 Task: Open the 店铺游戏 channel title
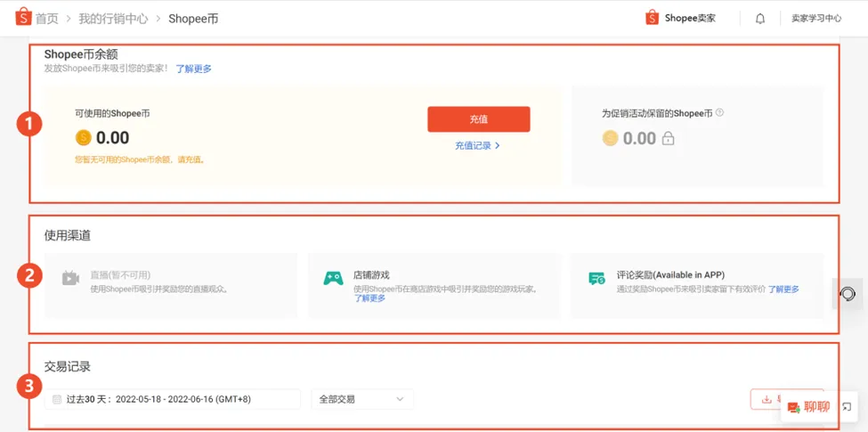coord(371,274)
